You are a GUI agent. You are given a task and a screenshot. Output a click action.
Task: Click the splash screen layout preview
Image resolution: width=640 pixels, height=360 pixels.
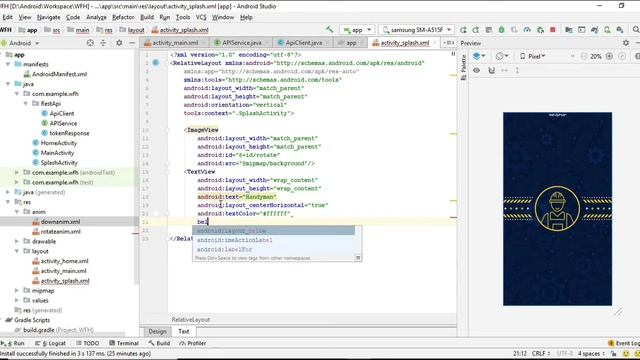coord(557,209)
